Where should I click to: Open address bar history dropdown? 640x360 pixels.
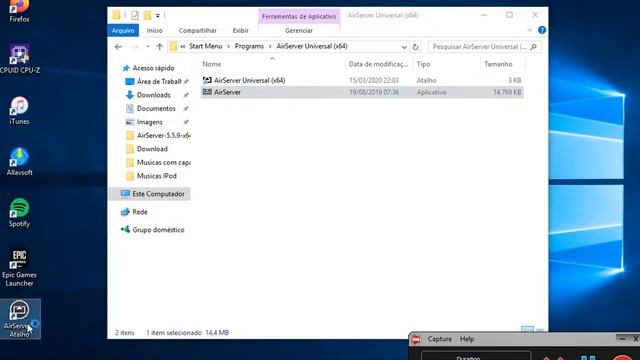pyautogui.click(x=404, y=47)
